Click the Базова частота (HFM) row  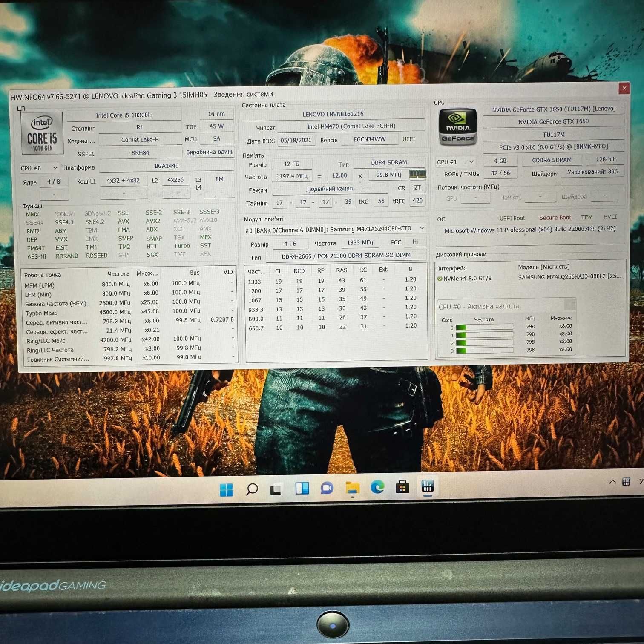coord(129,303)
